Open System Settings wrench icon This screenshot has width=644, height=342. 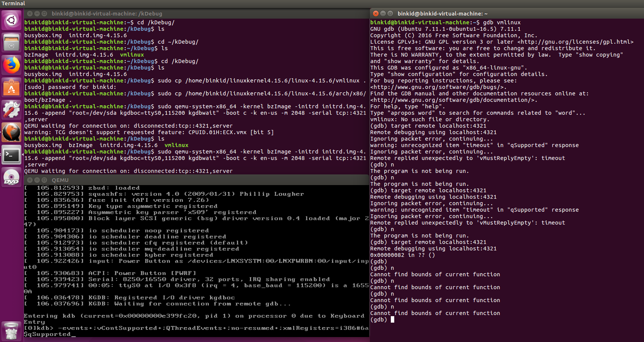[11, 110]
